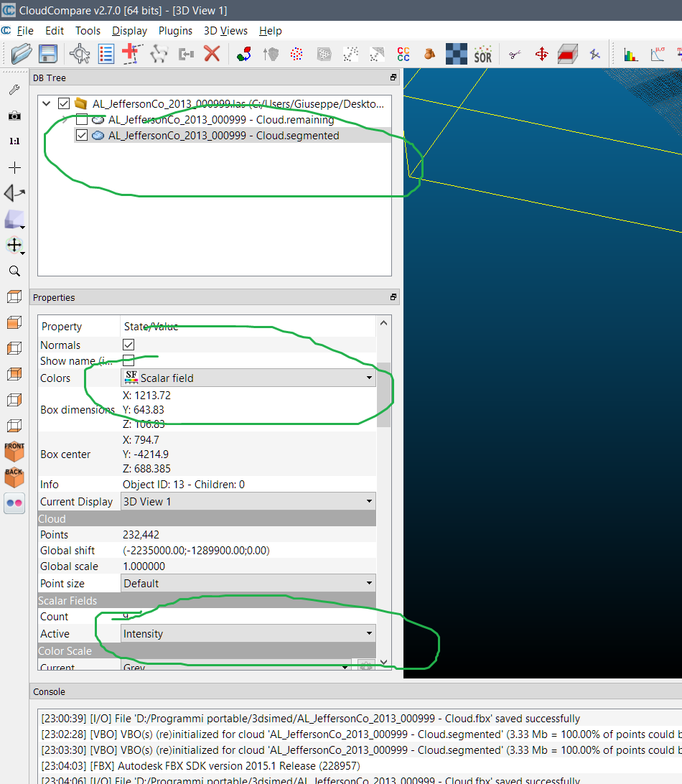Click the Save floppy disk icon
682x784 pixels.
(48, 54)
